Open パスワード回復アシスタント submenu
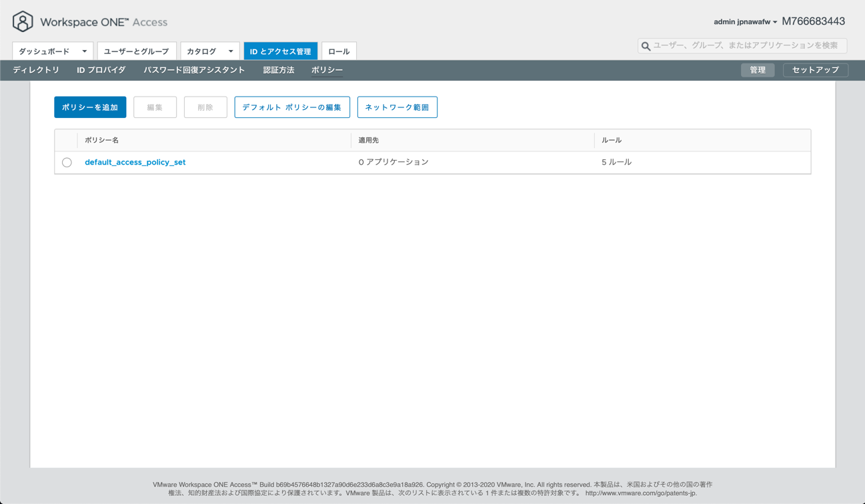Viewport: 865px width, 504px height. (x=194, y=70)
